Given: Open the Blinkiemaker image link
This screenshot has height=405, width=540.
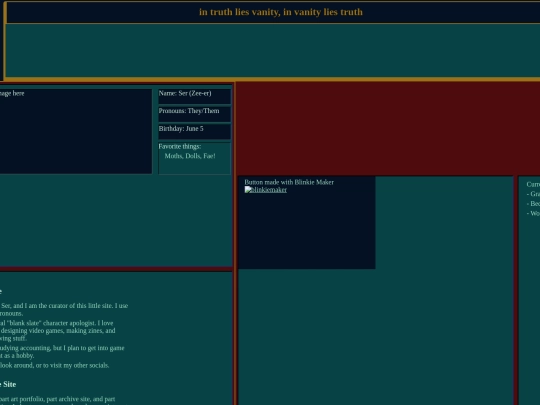Looking at the screenshot, I should 266,190.
